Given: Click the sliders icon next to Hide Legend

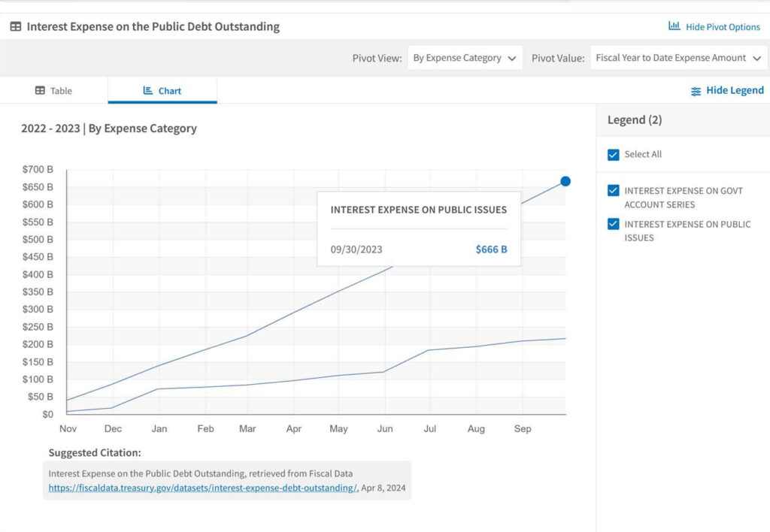Looking at the screenshot, I should point(696,91).
